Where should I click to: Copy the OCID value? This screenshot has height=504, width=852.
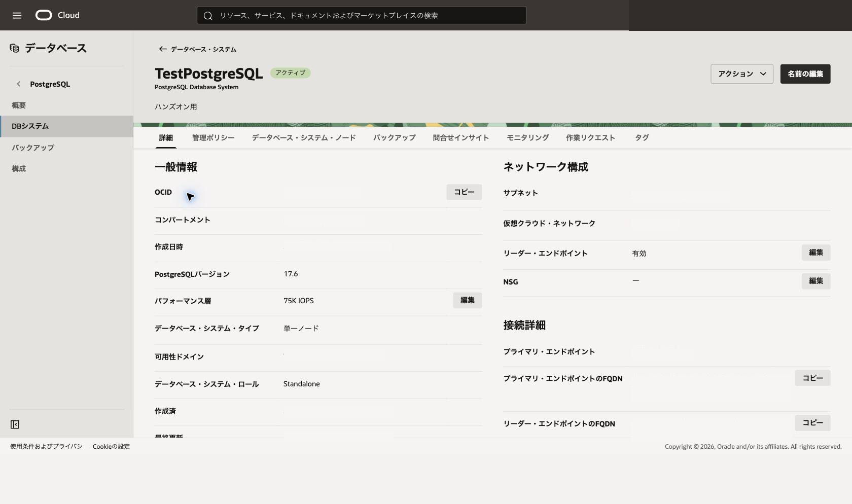(x=464, y=192)
